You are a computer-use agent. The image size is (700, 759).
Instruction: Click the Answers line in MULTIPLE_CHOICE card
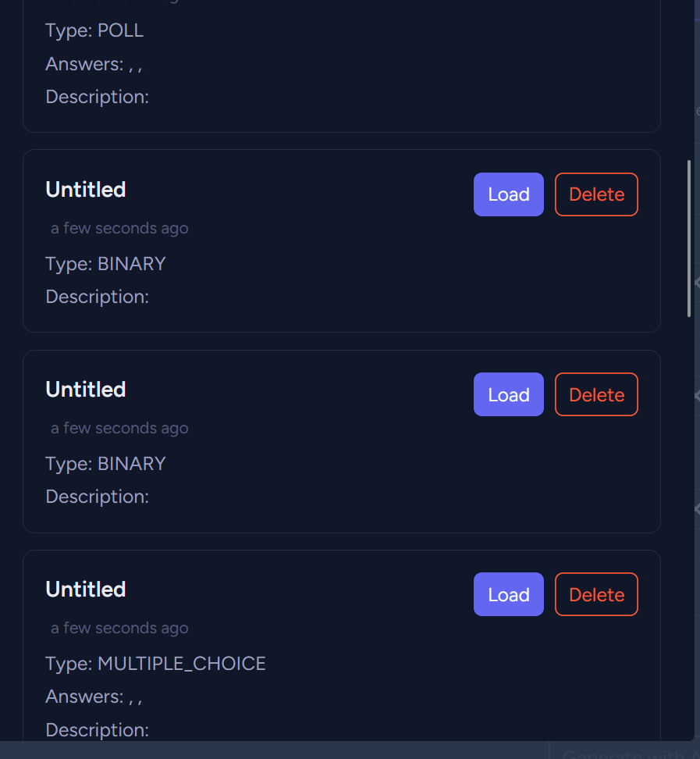tap(94, 697)
